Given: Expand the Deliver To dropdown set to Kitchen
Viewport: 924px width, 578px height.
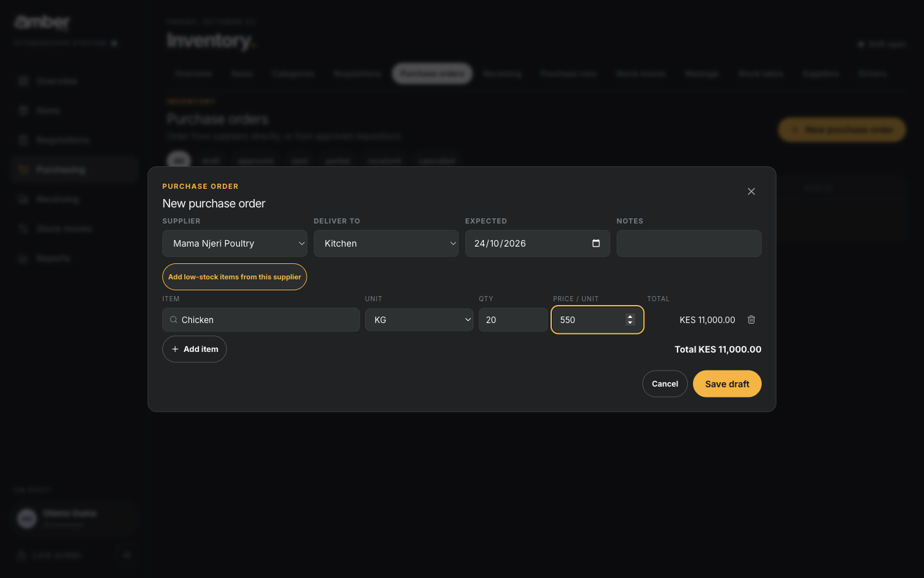Looking at the screenshot, I should pos(386,243).
